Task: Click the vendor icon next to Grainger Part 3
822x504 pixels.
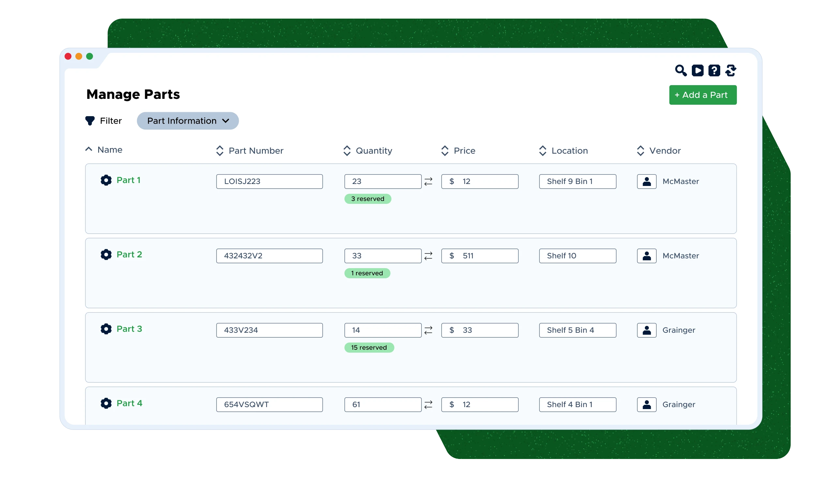Action: (646, 329)
